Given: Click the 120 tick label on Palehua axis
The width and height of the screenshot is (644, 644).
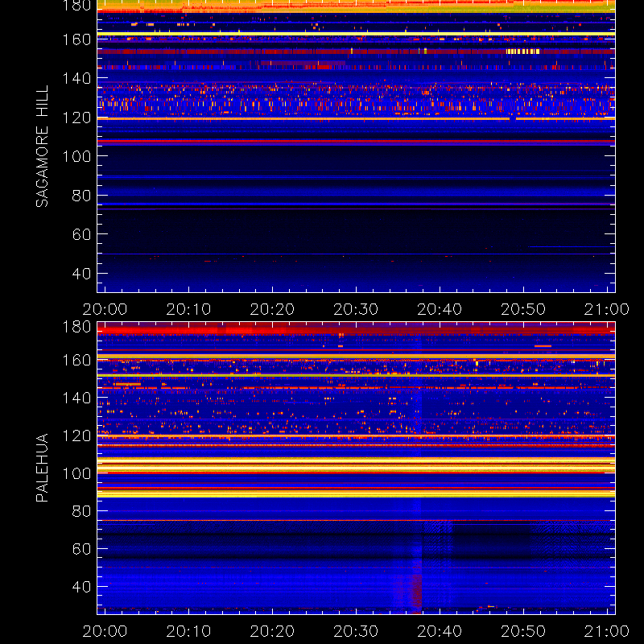Looking at the screenshot, I should [x=76, y=436].
